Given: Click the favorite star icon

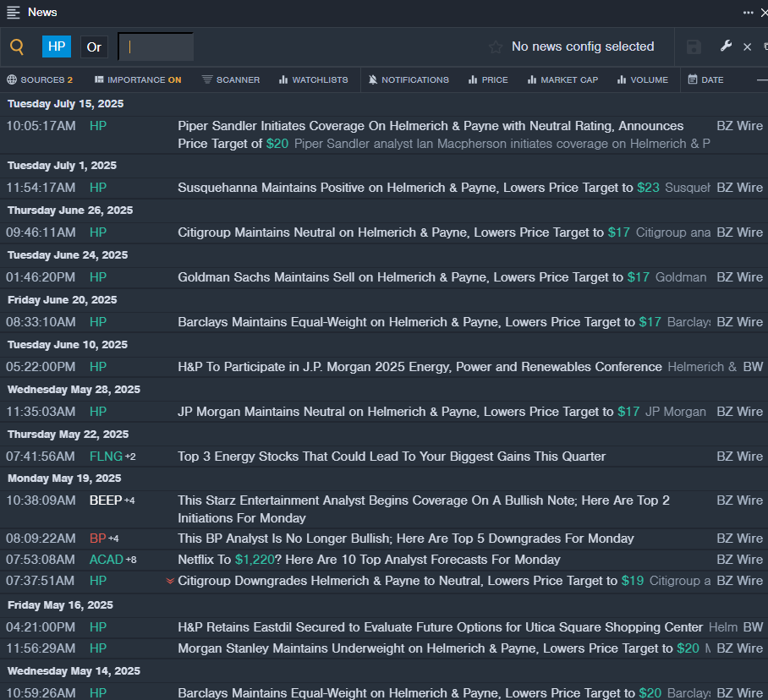Looking at the screenshot, I should (496, 47).
